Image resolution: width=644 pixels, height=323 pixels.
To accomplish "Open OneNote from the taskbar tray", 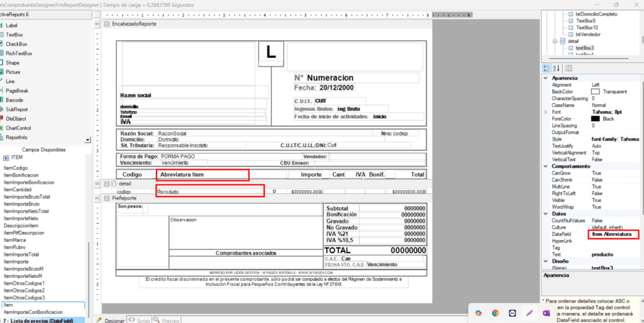I will coord(546,312).
